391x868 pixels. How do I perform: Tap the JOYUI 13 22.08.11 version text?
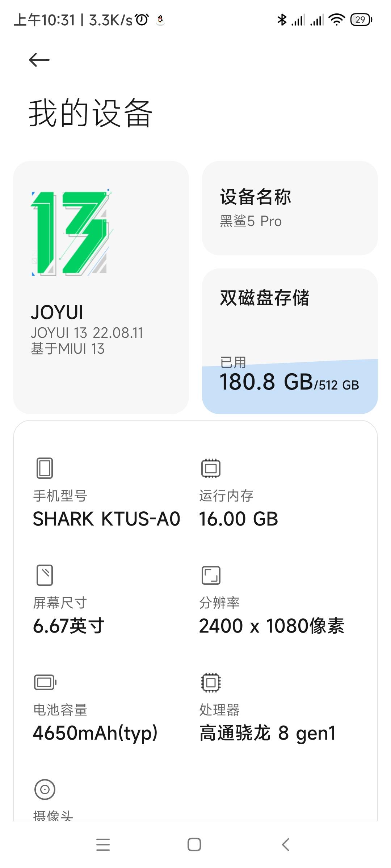pos(87,333)
